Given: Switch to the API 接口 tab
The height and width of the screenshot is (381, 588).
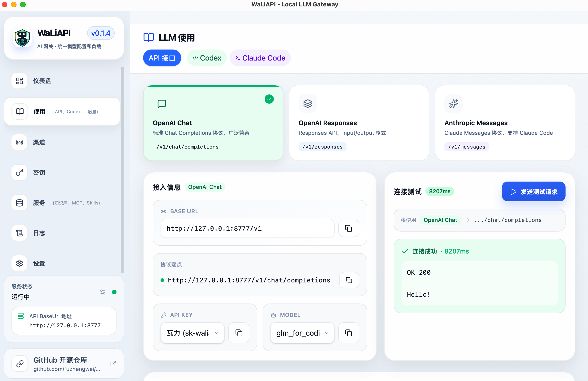Looking at the screenshot, I should (x=162, y=58).
